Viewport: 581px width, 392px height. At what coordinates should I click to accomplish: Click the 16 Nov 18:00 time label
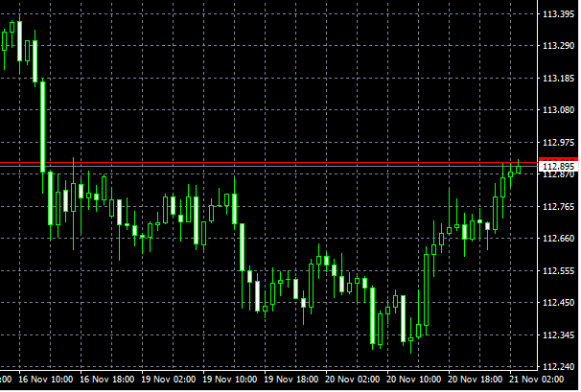click(x=107, y=380)
